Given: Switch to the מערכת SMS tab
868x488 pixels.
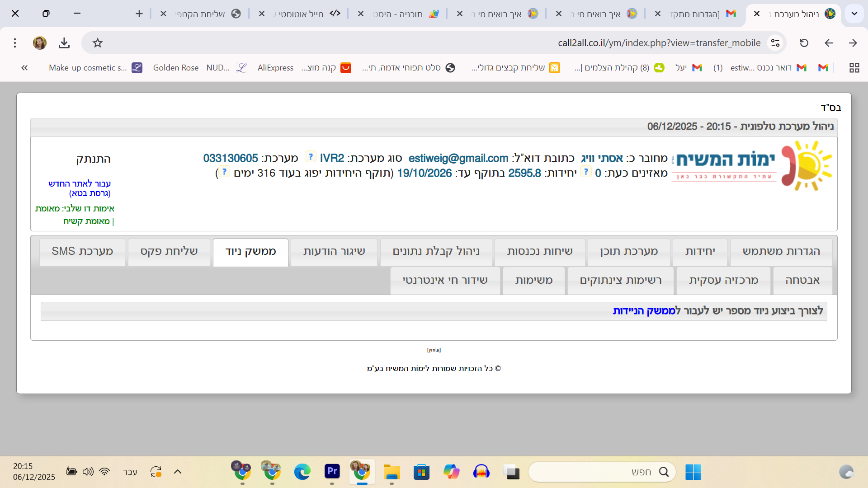Looking at the screenshot, I should (82, 251).
